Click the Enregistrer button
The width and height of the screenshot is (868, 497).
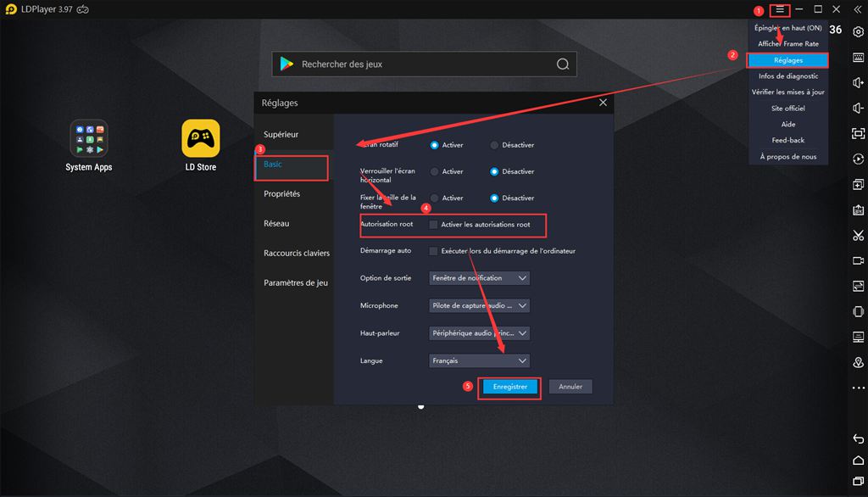click(x=510, y=387)
